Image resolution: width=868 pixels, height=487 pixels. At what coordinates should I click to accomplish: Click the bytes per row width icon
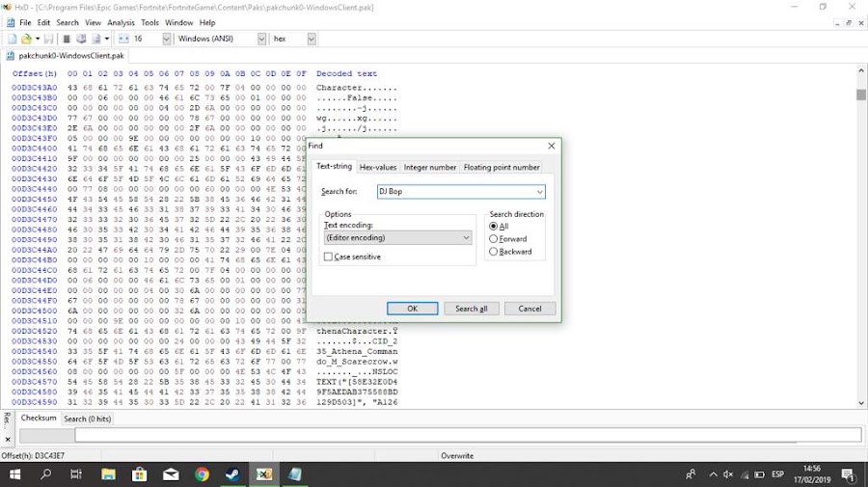pyautogui.click(x=123, y=39)
